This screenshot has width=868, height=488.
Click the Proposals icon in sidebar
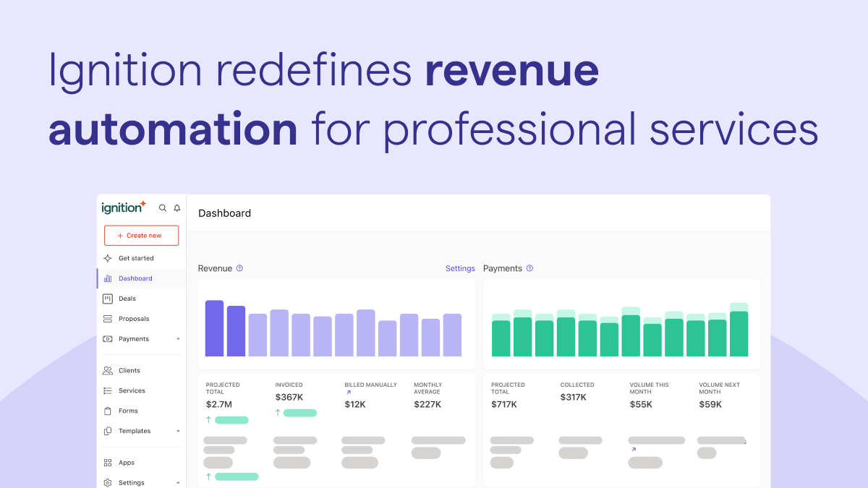pos(108,319)
